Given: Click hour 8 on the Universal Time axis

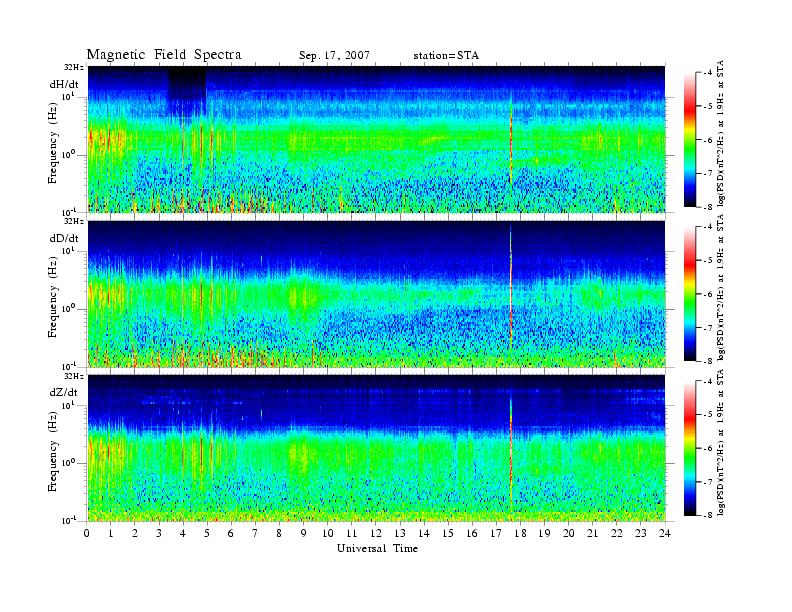Looking at the screenshot, I should [279, 533].
